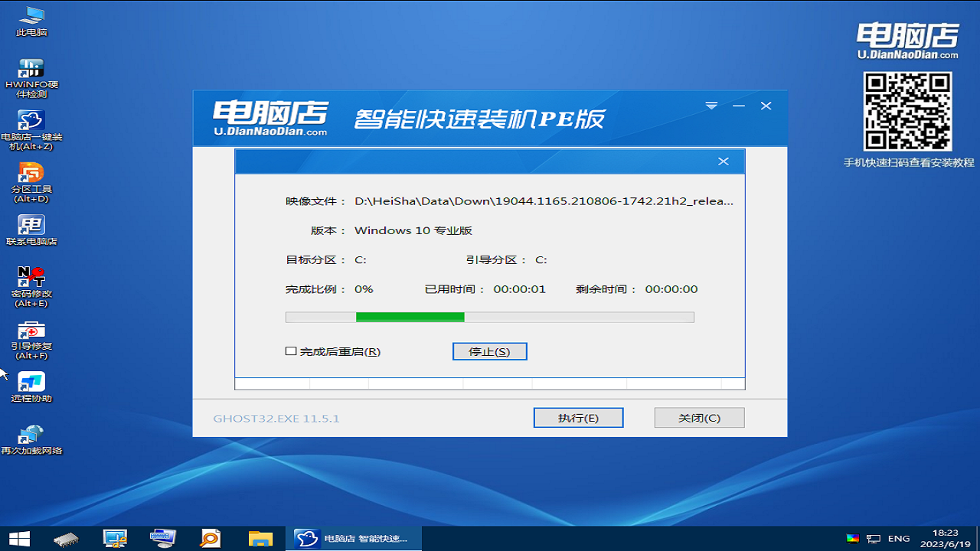Open the title bar dropdown arrow menu

pos(711,106)
